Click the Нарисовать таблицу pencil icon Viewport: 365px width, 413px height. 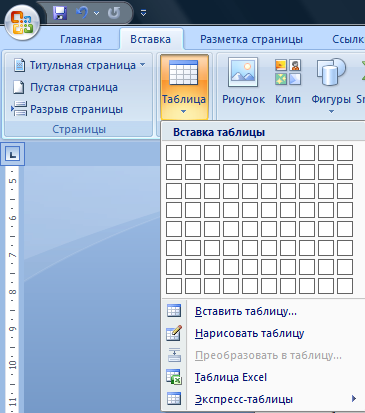[x=174, y=333]
